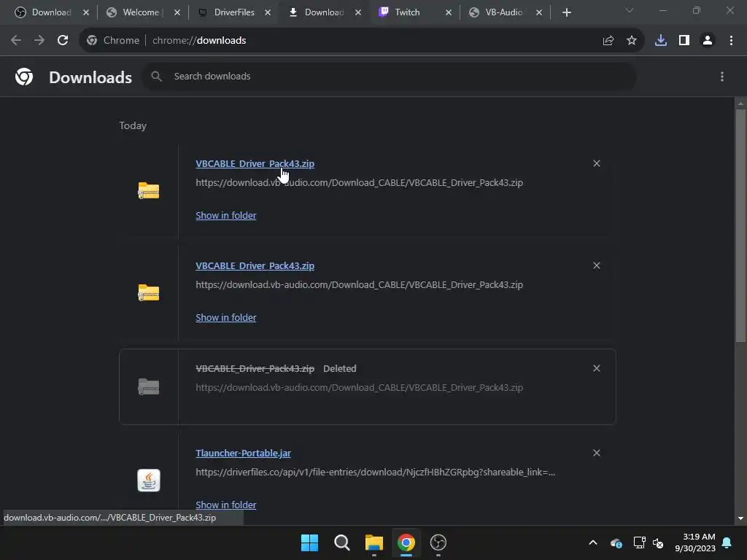This screenshot has width=747, height=560.
Task: Open Windows taskbar search
Action: 341,542
